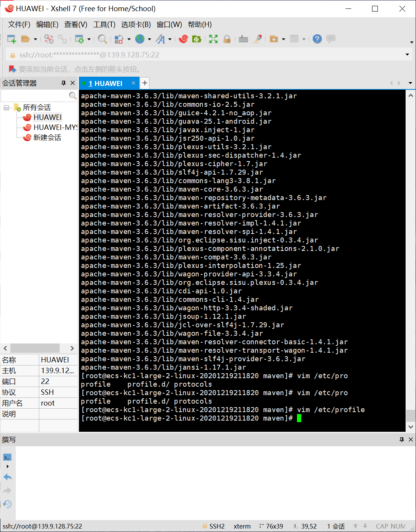Click the padlock lock-screen icon

[x=227, y=39]
